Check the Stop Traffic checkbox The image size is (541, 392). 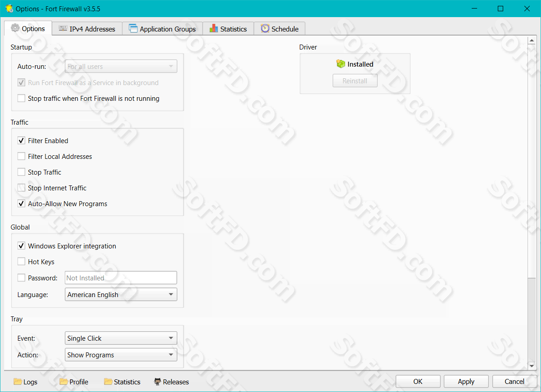click(21, 172)
